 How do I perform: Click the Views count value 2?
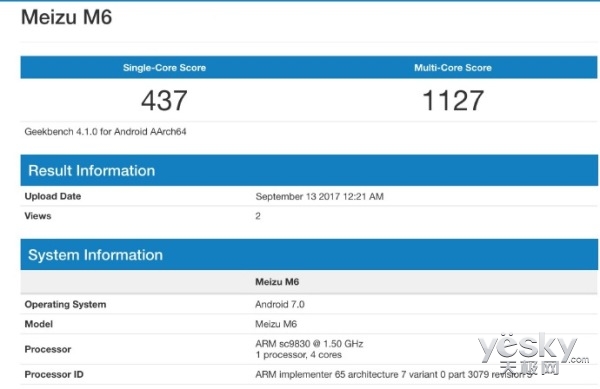pos(258,216)
